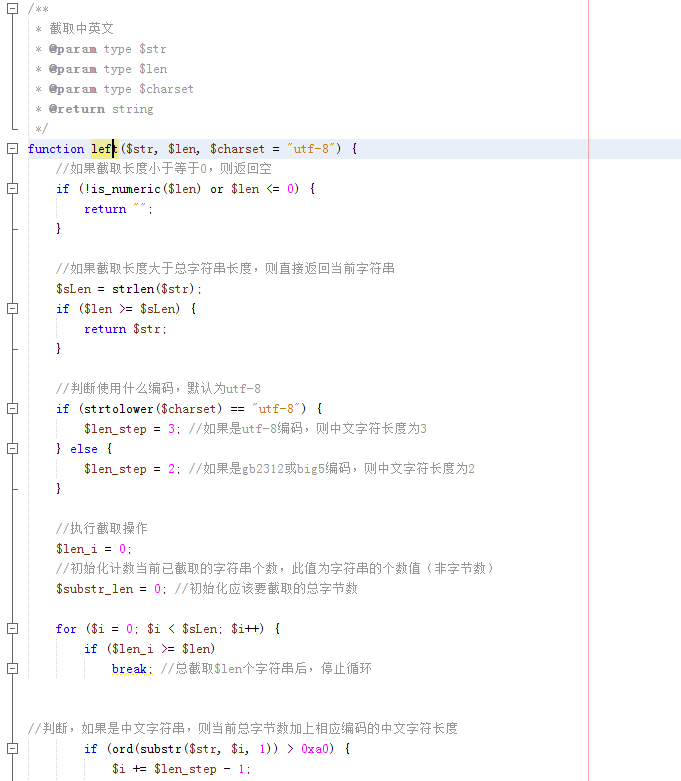This screenshot has width=681, height=781.
Task: Click the for keyword of the loop
Action: 66,629
